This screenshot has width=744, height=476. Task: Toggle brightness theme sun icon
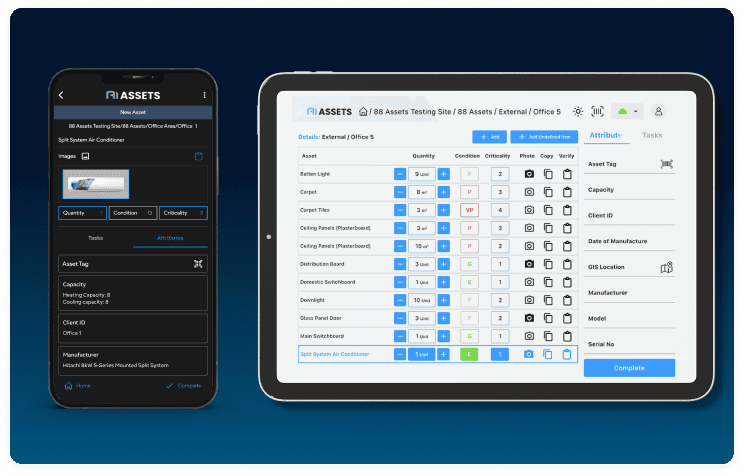click(577, 111)
